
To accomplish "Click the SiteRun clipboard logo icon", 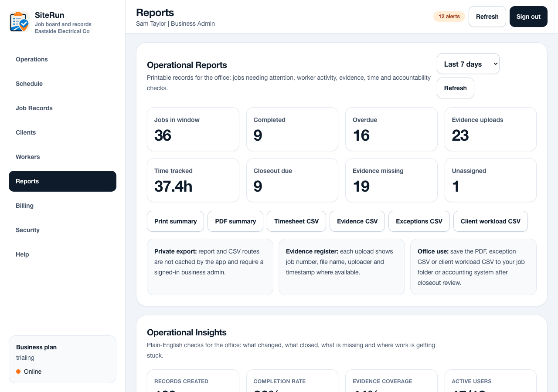I will point(19,22).
